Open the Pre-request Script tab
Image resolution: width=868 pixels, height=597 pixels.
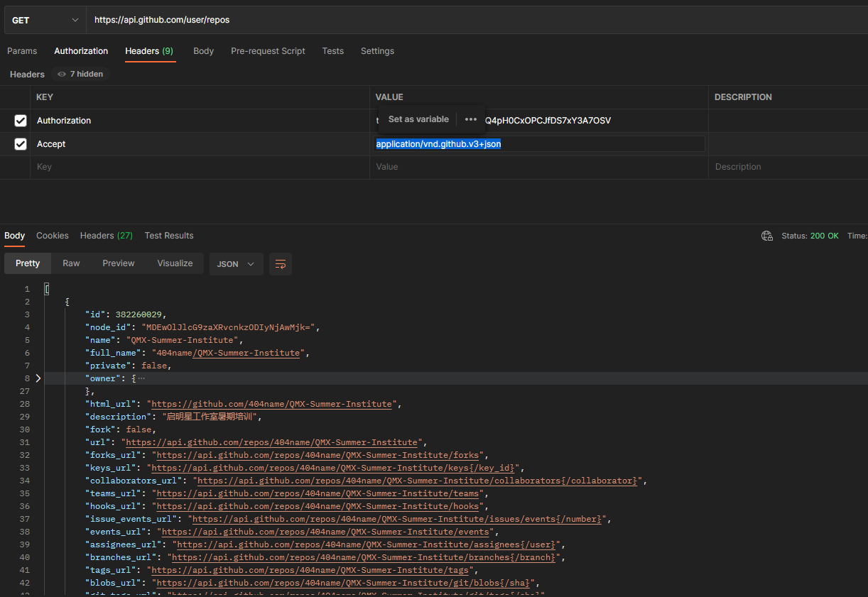pyautogui.click(x=268, y=51)
